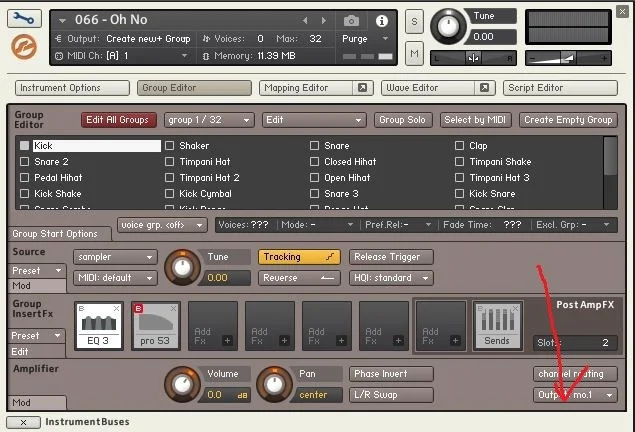Click the L/R Swap button
Image resolution: width=635 pixels, height=432 pixels.
tap(391, 395)
